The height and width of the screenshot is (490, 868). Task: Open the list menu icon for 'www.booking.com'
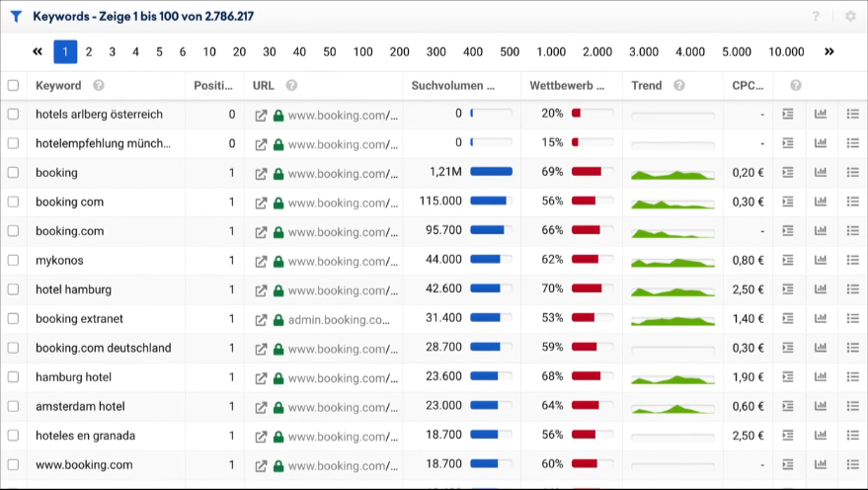click(852, 464)
